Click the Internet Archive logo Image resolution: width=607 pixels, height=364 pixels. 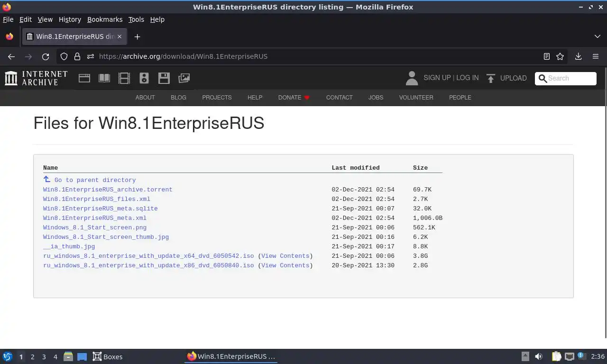coord(36,78)
